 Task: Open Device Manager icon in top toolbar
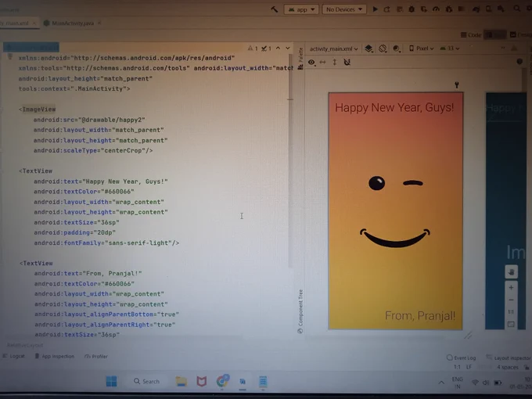[x=488, y=9]
